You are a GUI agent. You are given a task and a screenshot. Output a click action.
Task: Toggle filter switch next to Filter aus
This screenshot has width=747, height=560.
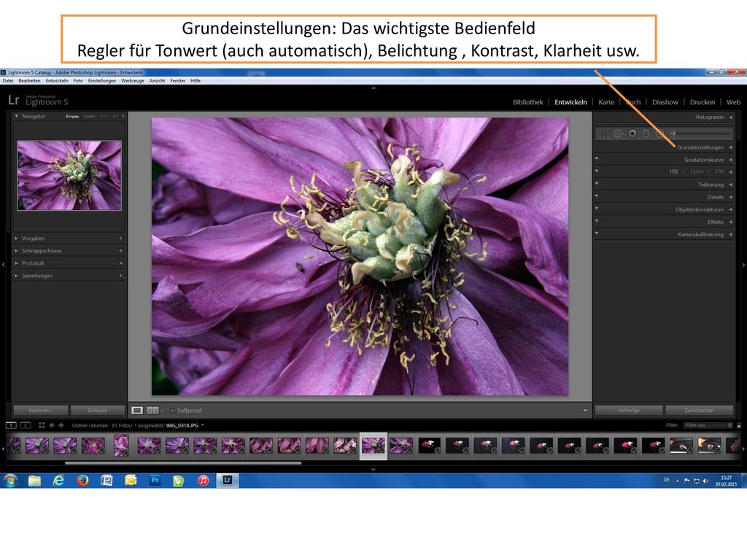click(739, 425)
